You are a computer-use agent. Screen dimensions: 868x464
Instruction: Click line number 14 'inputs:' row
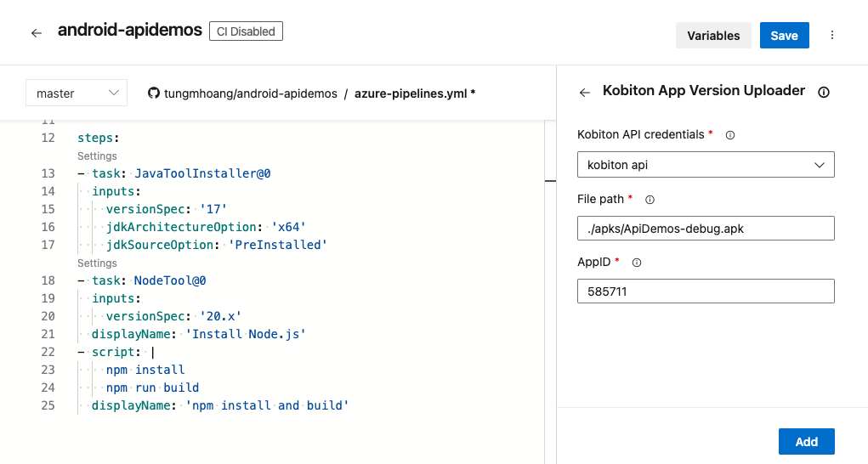(x=116, y=191)
